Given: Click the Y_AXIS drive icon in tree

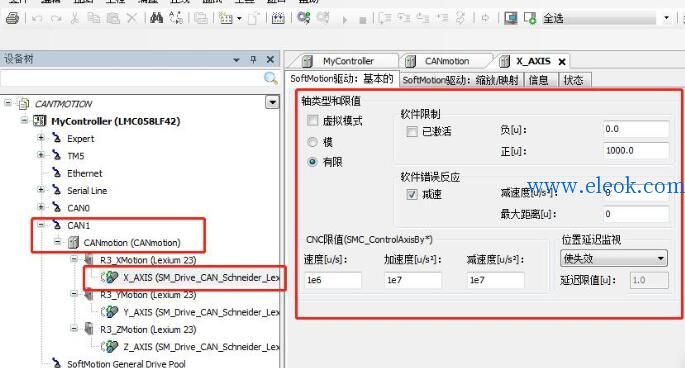Looking at the screenshot, I should (x=109, y=312).
